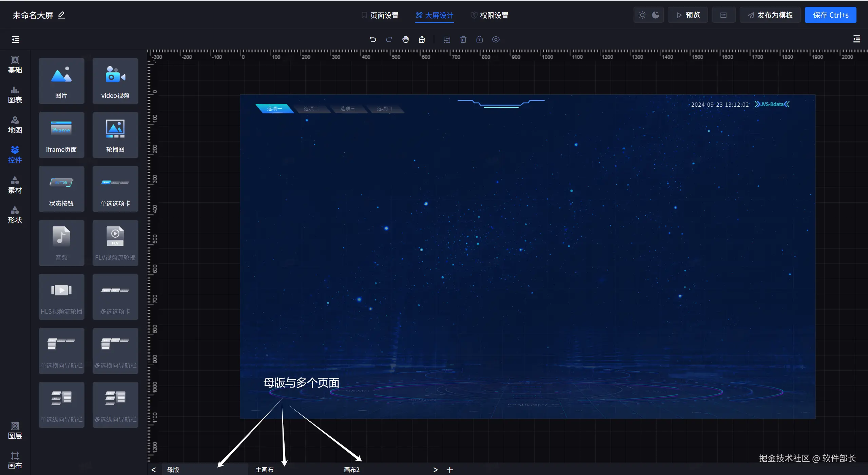Screen dimensions: 868x475
Task: Click the pencil icon to rename screen
Action: pyautogui.click(x=61, y=15)
